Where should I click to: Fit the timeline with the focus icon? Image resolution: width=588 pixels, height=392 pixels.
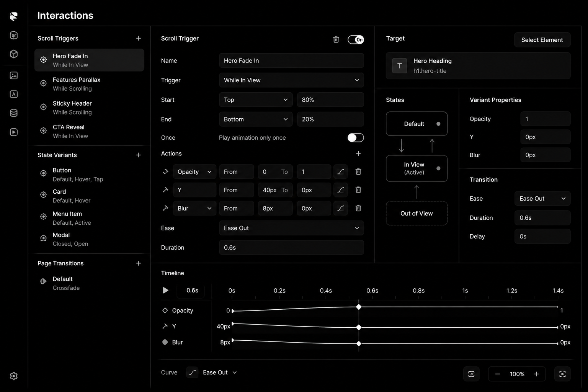pyautogui.click(x=562, y=374)
